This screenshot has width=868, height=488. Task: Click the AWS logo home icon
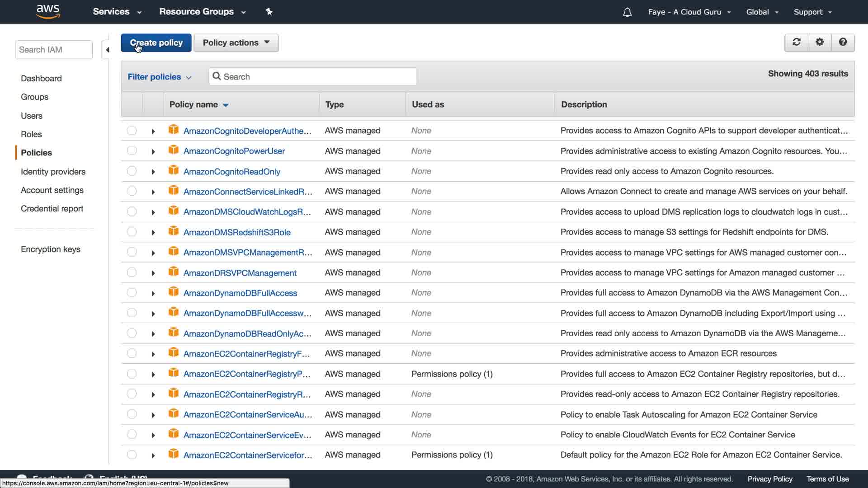[48, 11]
